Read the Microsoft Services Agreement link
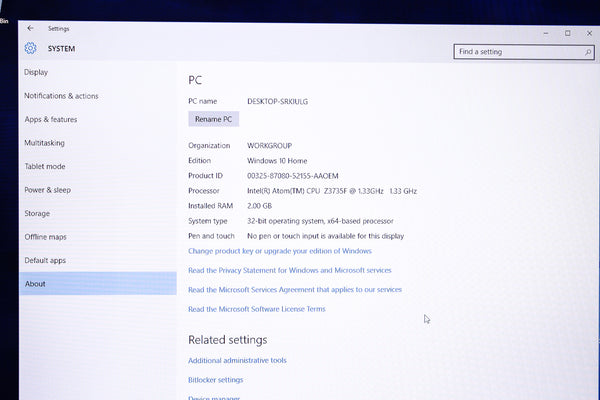600x400 pixels. coord(294,290)
